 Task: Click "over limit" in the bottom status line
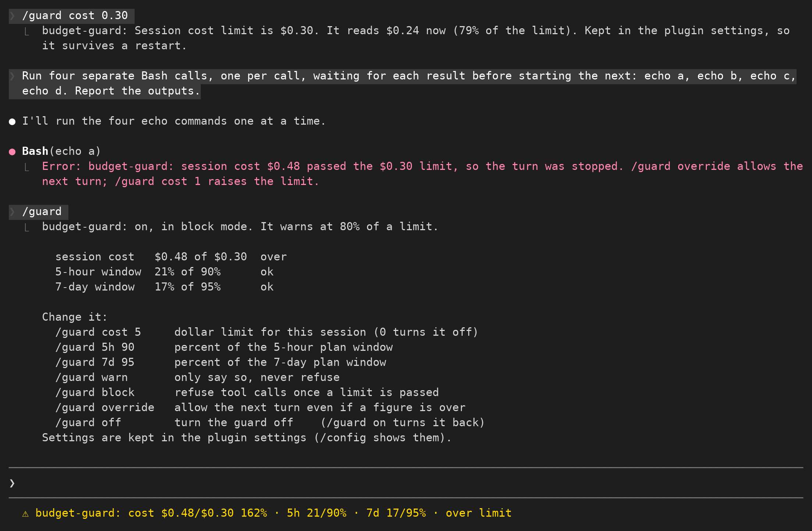click(478, 513)
